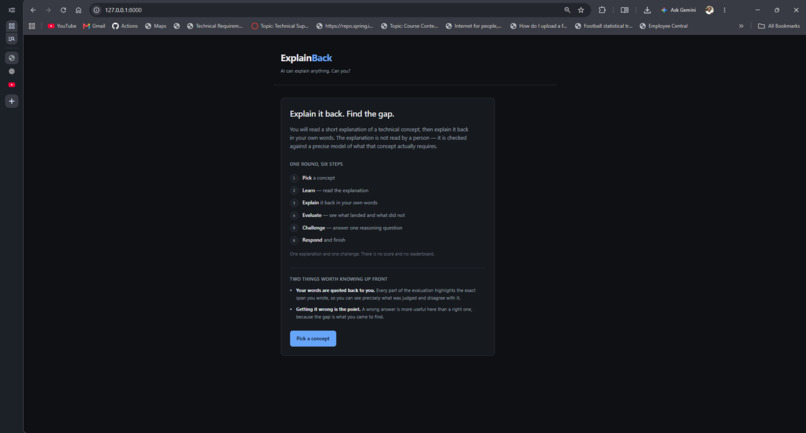Open Football statistical tr... bookmark
Viewport: 806px width, 433px height.
(603, 26)
